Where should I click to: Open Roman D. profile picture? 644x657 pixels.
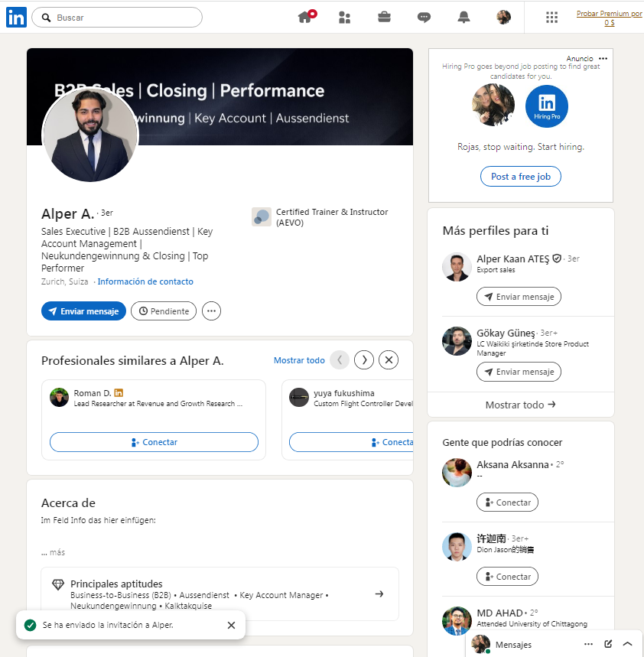59,397
